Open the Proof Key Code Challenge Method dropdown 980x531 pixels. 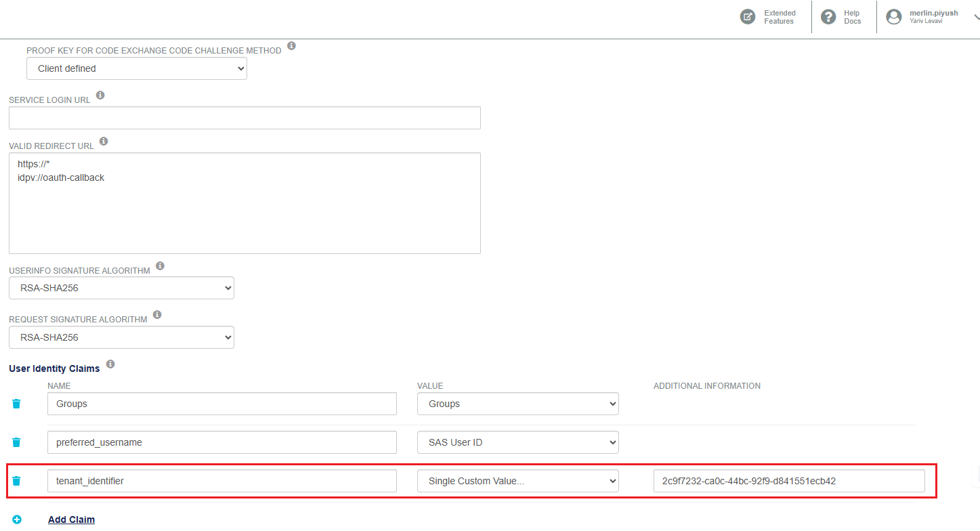tap(137, 68)
